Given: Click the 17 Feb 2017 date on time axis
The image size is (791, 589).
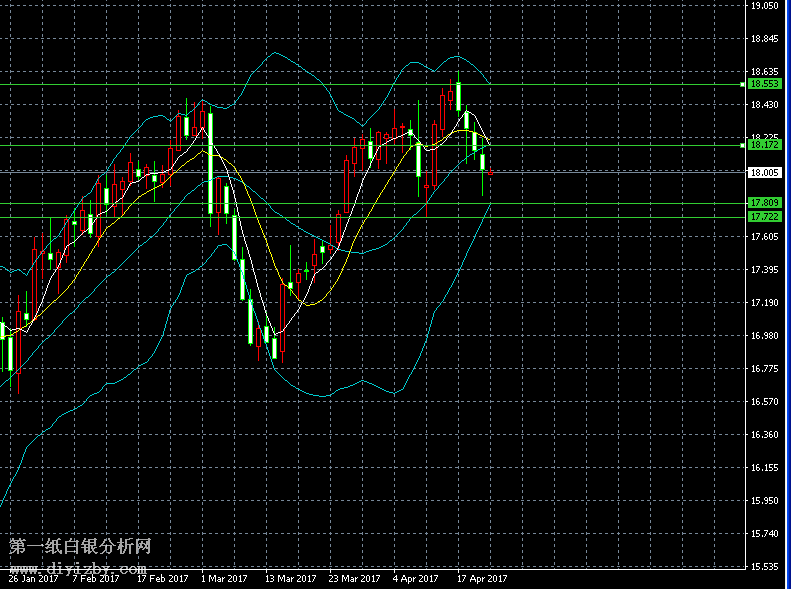Looking at the screenshot, I should click(x=163, y=578).
